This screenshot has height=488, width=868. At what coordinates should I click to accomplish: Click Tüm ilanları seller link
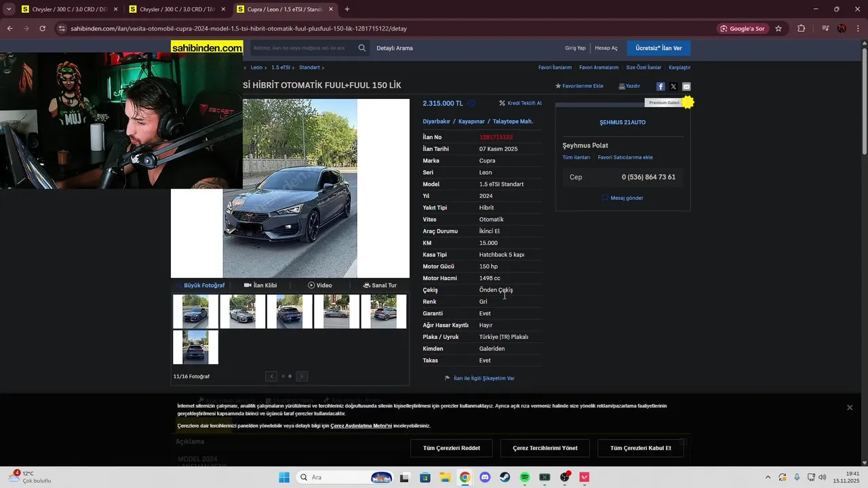tap(576, 157)
